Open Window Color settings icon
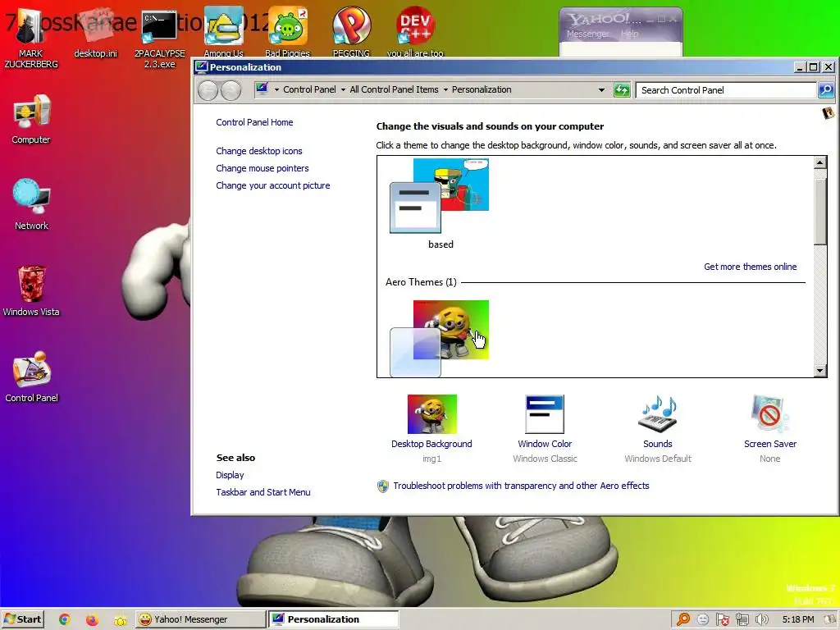The image size is (840, 630). [x=545, y=414]
